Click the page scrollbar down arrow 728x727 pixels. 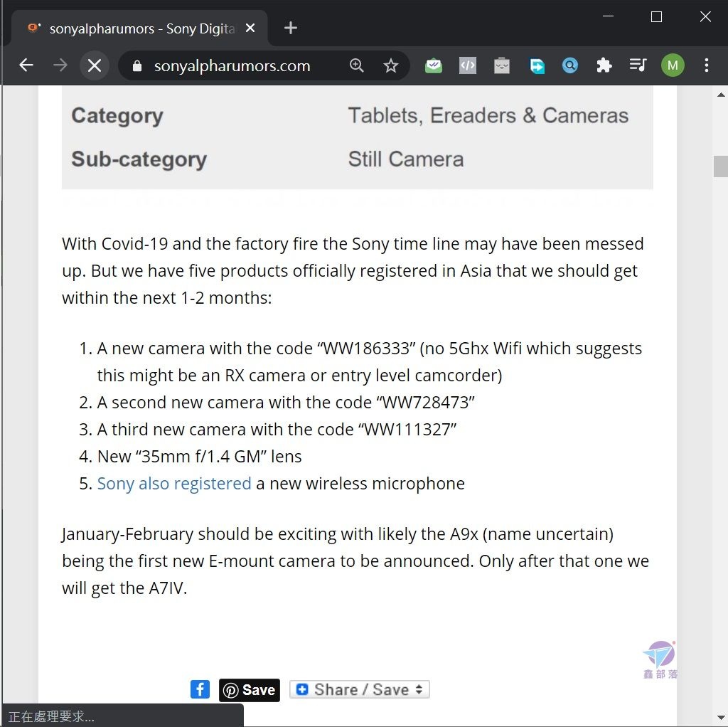[721, 718]
